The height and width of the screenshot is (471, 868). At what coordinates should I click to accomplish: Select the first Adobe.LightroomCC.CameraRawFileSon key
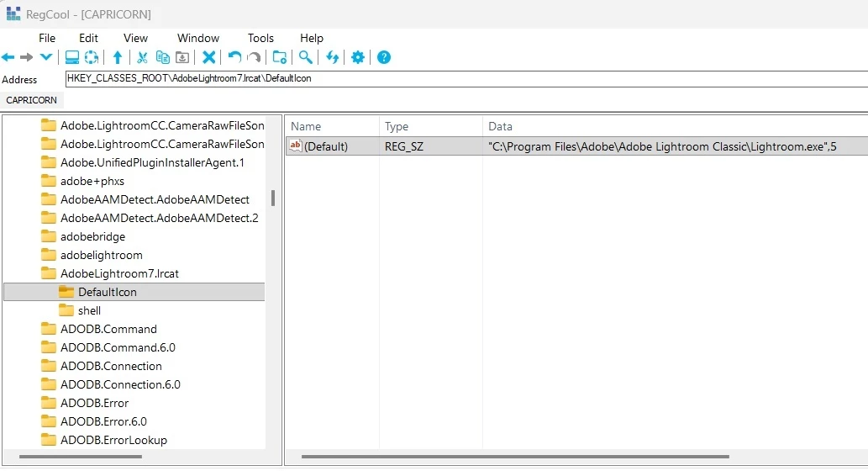pos(162,126)
